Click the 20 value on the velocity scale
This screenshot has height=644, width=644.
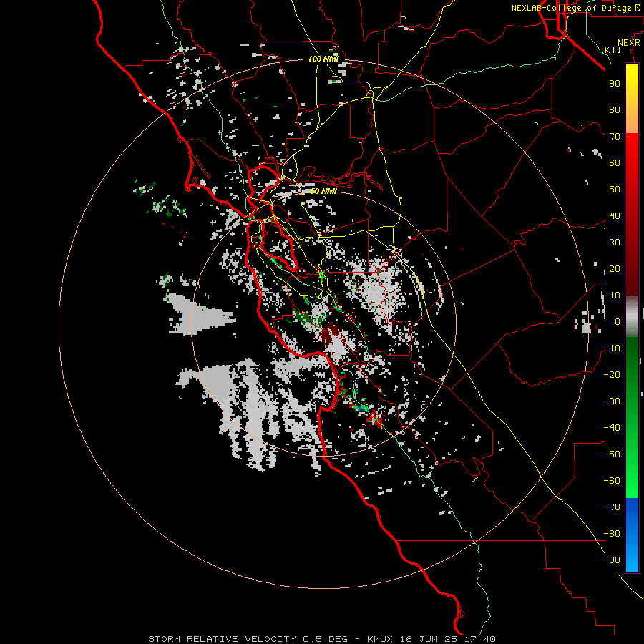coord(615,269)
